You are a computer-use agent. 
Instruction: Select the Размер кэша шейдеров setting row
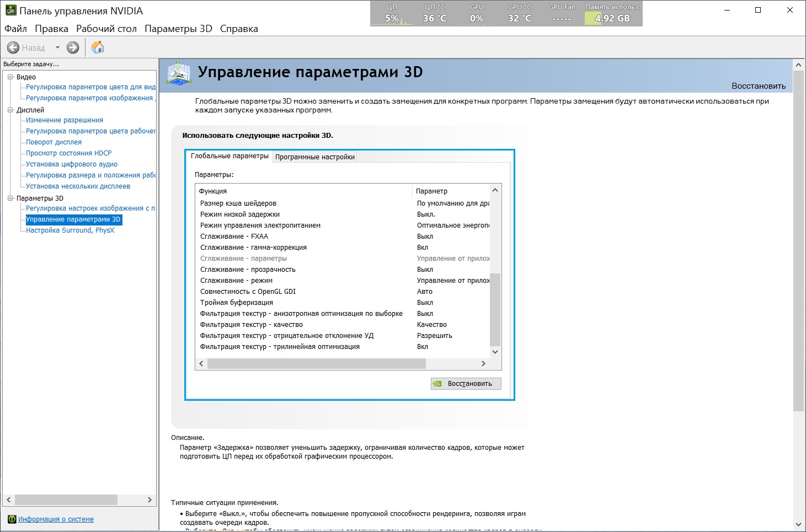pos(343,203)
